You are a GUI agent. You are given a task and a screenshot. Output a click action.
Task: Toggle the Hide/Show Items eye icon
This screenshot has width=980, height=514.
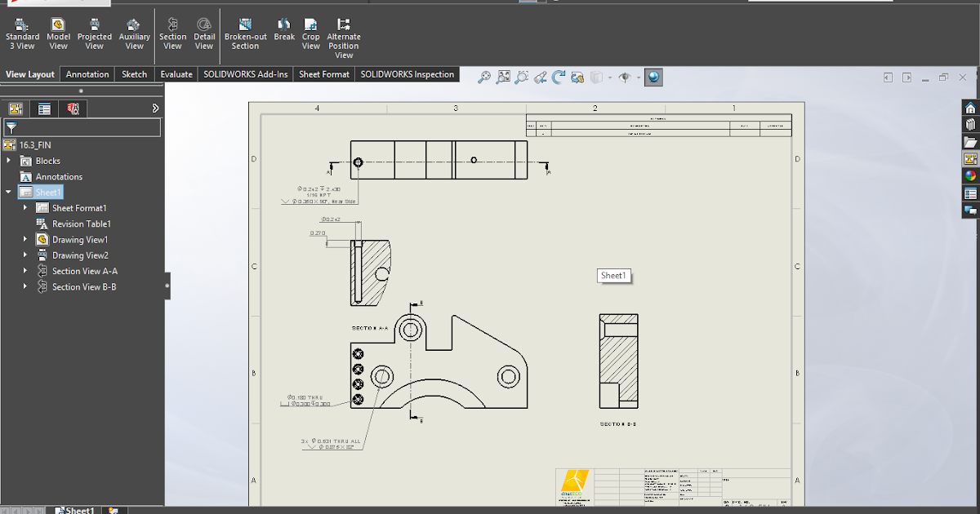pos(623,77)
